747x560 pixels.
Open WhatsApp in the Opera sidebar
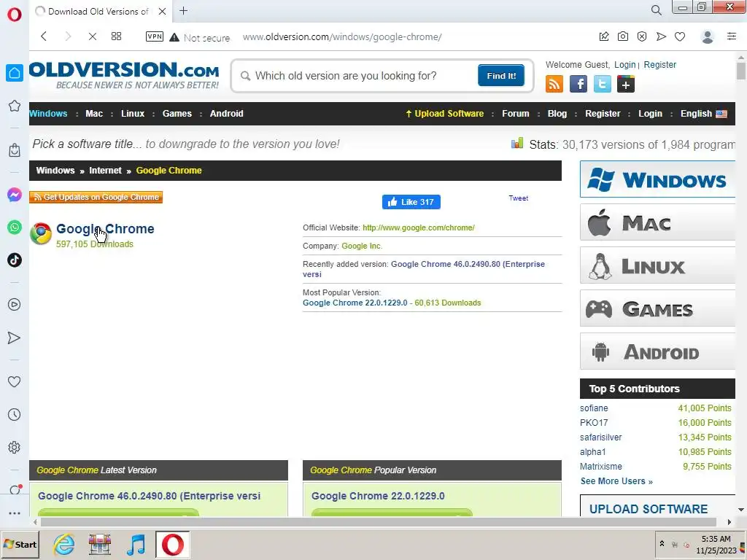[15, 227]
